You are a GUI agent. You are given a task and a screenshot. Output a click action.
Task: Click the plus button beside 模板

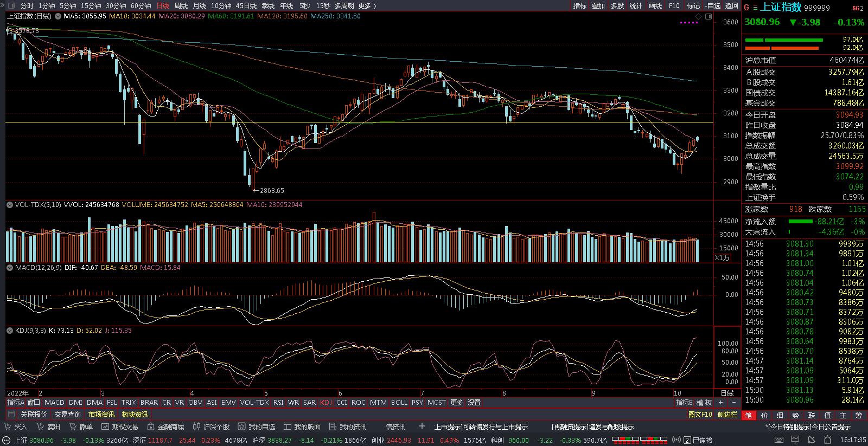(720, 403)
